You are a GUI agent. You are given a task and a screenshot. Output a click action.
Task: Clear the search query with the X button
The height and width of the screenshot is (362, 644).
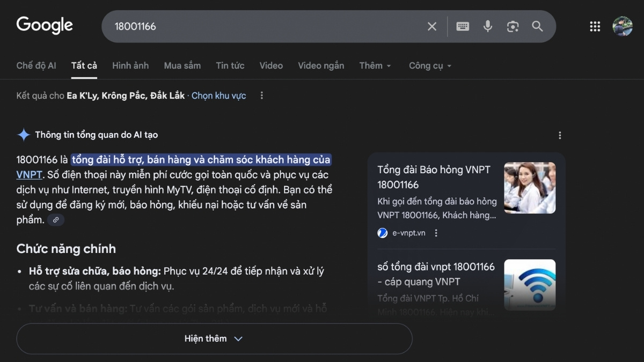click(x=431, y=26)
